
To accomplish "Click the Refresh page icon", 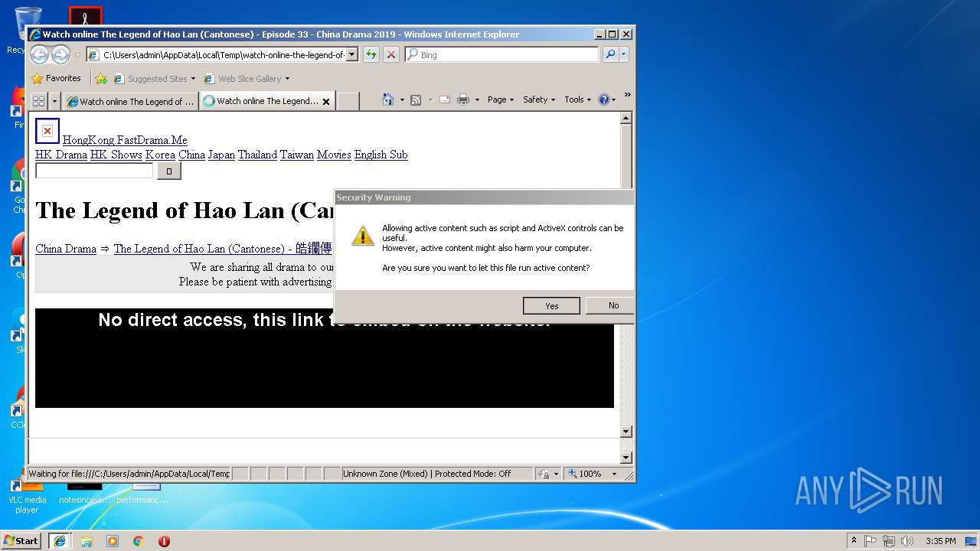I will pyautogui.click(x=371, y=54).
